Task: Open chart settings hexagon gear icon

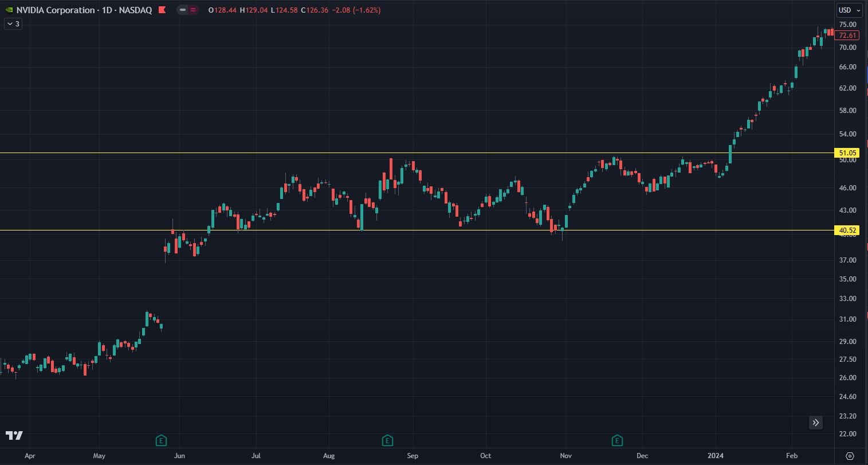Action: [x=850, y=456]
